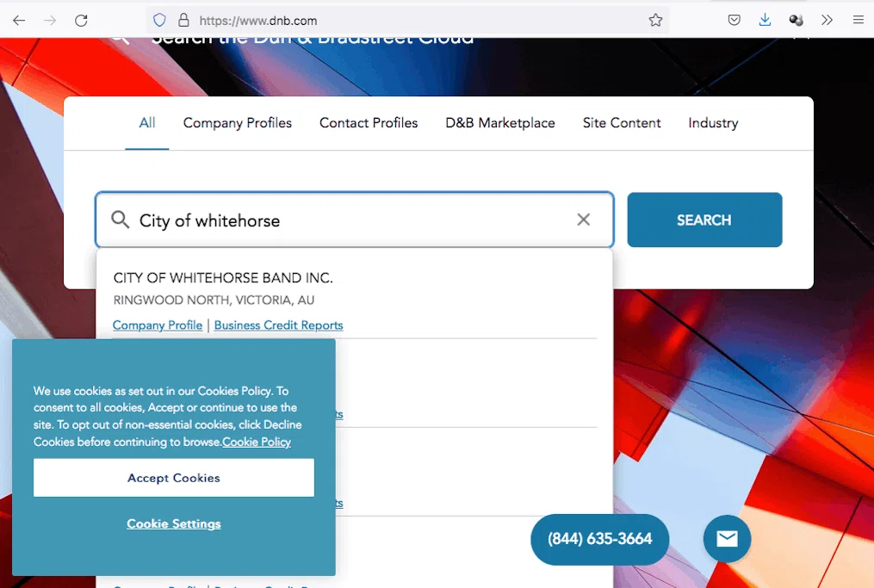This screenshot has width=874, height=588.
Task: Open the Cookie Policy link
Action: [257, 442]
